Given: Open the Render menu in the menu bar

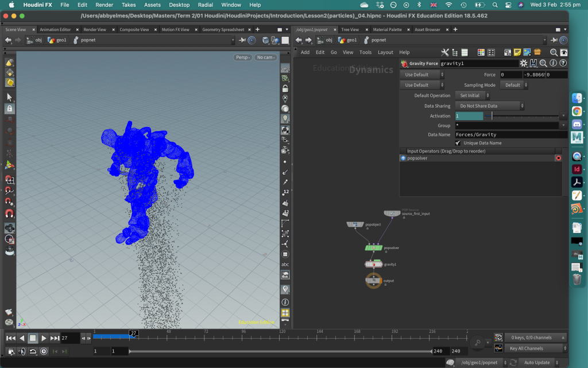Looking at the screenshot, I should [104, 5].
